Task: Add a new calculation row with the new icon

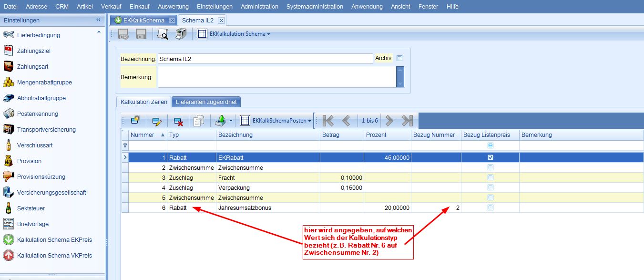Action: [x=135, y=121]
